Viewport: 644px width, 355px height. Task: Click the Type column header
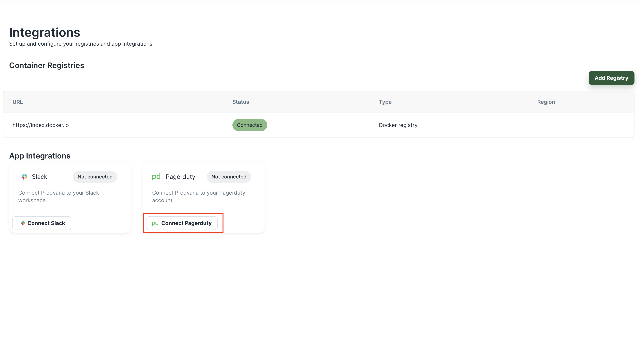385,102
